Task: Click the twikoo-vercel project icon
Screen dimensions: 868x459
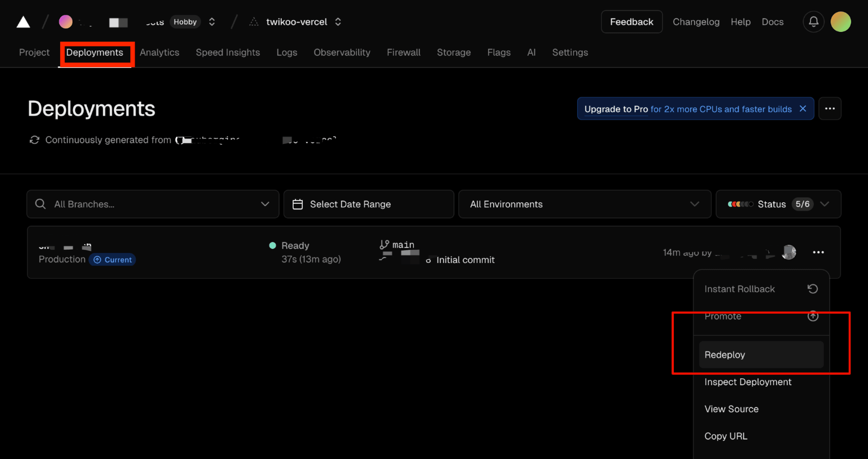Action: tap(254, 22)
